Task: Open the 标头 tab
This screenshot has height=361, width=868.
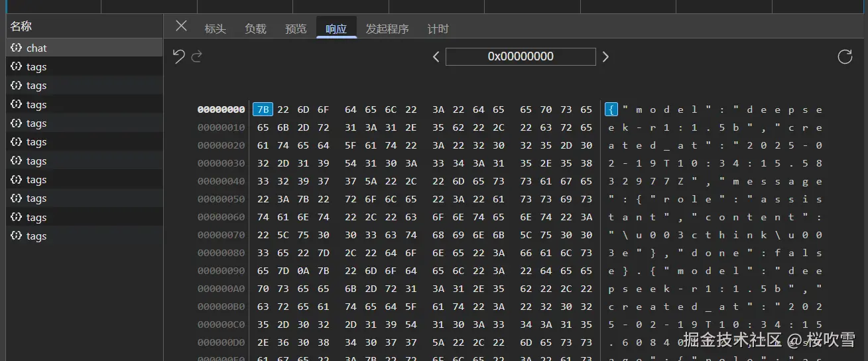Action: [x=216, y=29]
